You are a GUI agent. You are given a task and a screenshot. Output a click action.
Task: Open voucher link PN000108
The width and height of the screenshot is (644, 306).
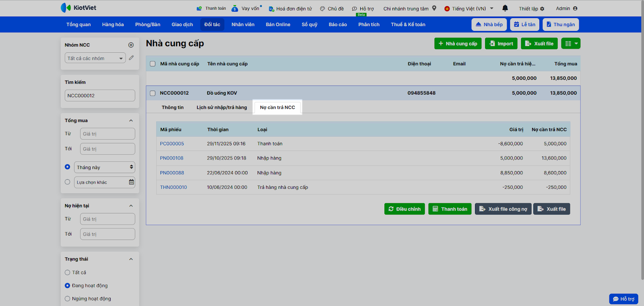(171, 158)
